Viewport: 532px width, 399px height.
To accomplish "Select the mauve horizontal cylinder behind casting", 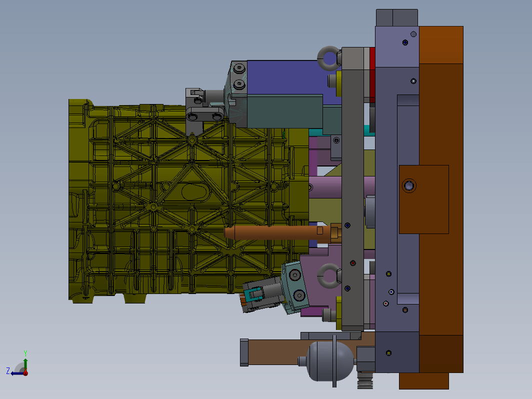I will (x=325, y=187).
